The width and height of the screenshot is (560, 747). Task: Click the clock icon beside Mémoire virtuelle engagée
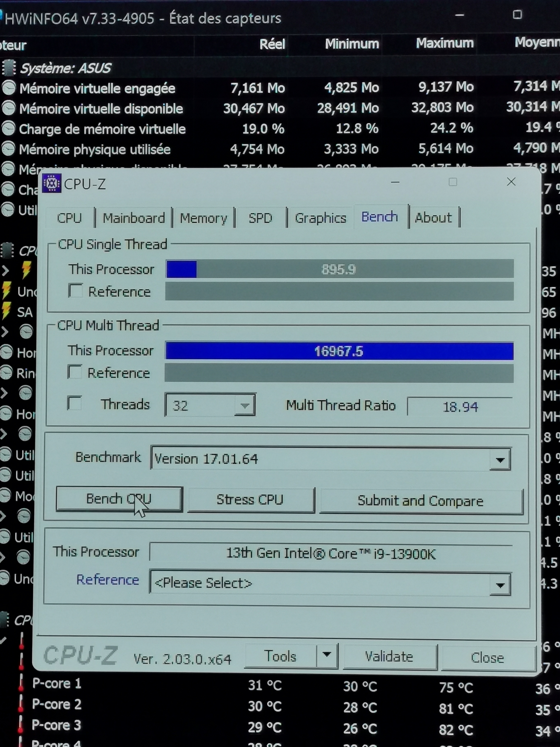point(9,88)
